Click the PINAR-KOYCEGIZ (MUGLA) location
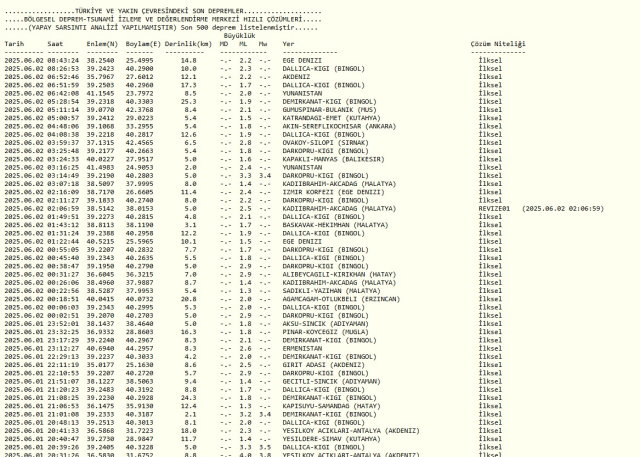 (325, 332)
